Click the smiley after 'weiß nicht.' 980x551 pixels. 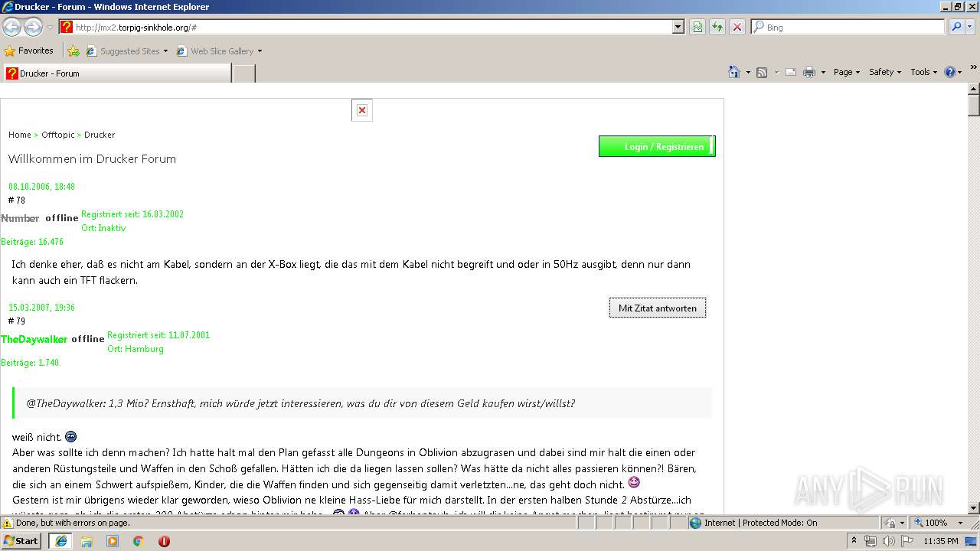[70, 437]
